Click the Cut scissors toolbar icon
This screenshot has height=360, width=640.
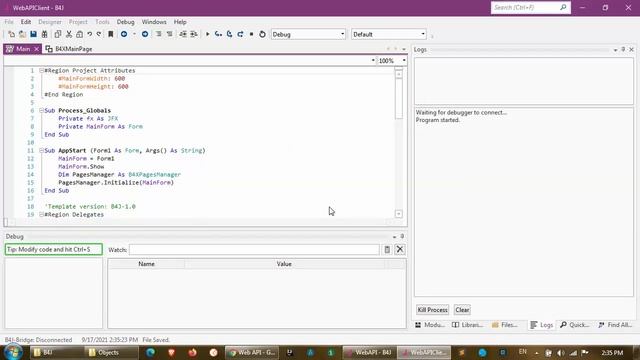[69, 34]
